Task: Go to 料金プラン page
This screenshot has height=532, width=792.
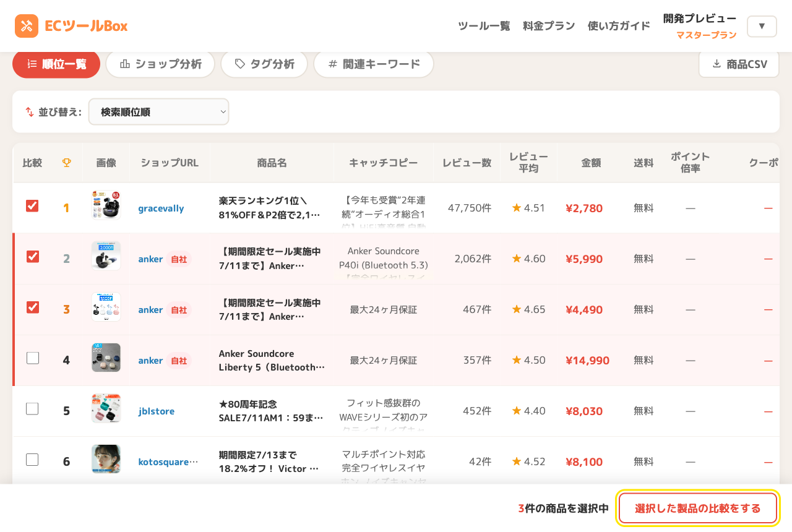Action: (x=549, y=26)
